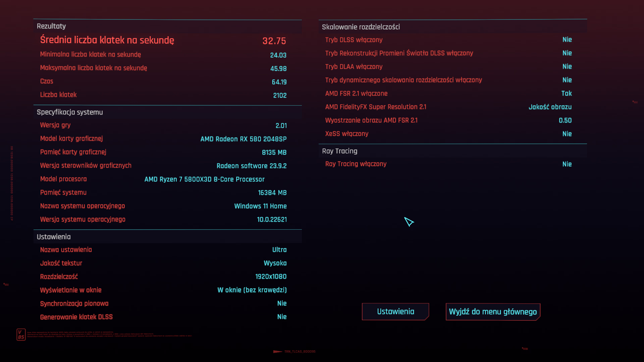This screenshot has height=362, width=644.
Task: Click the Tryb DLSS włączony Nie value
Action: click(567, 40)
